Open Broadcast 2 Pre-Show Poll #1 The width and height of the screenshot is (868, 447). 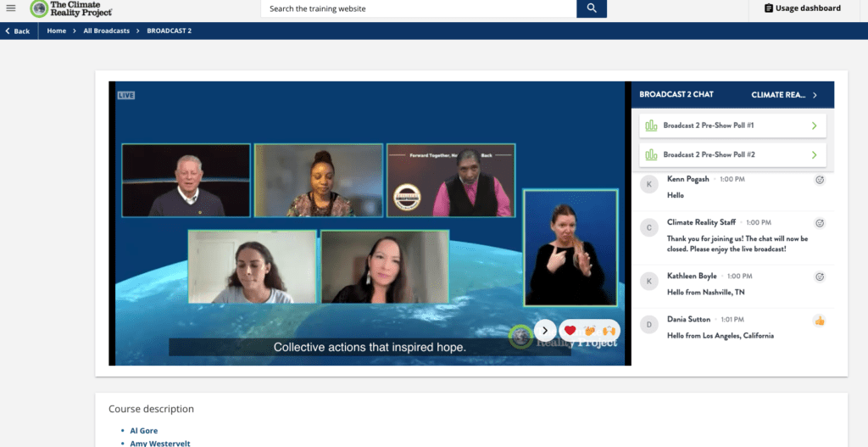(732, 126)
